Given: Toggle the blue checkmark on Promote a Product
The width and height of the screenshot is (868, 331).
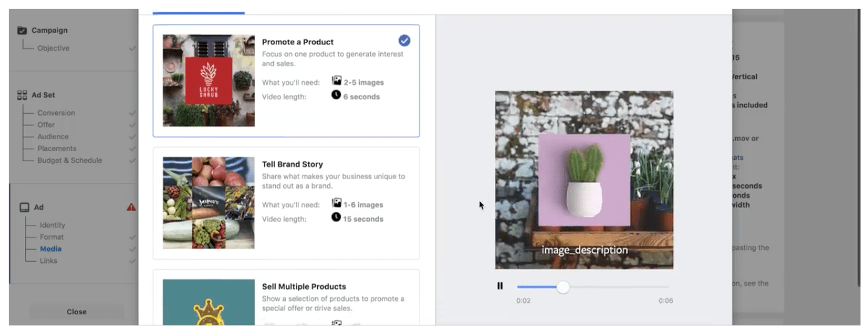Looking at the screenshot, I should [405, 41].
